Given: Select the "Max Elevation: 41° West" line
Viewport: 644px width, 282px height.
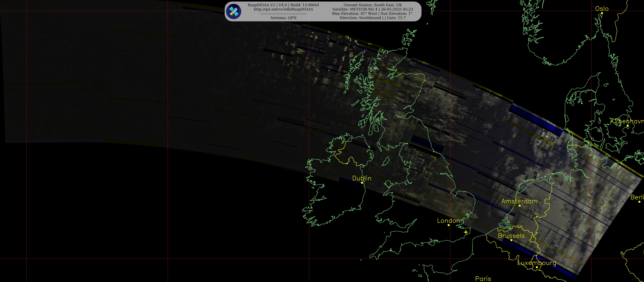Looking at the screenshot, I should (372, 13).
